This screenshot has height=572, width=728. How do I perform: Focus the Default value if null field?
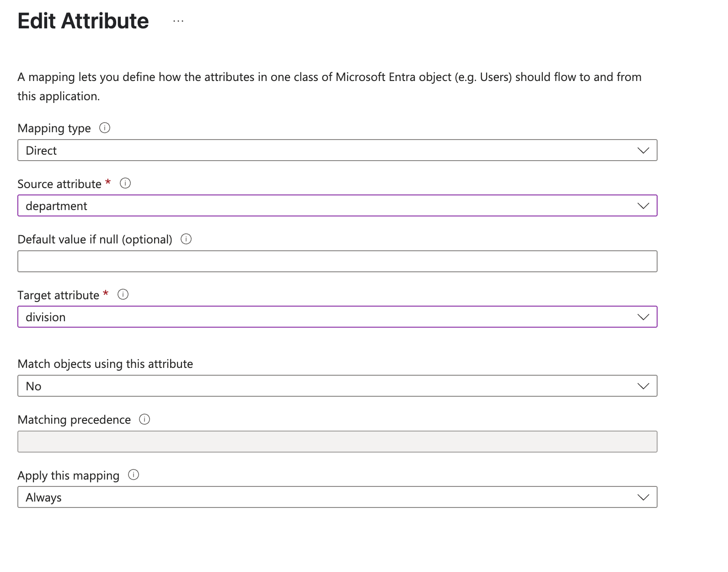click(337, 261)
